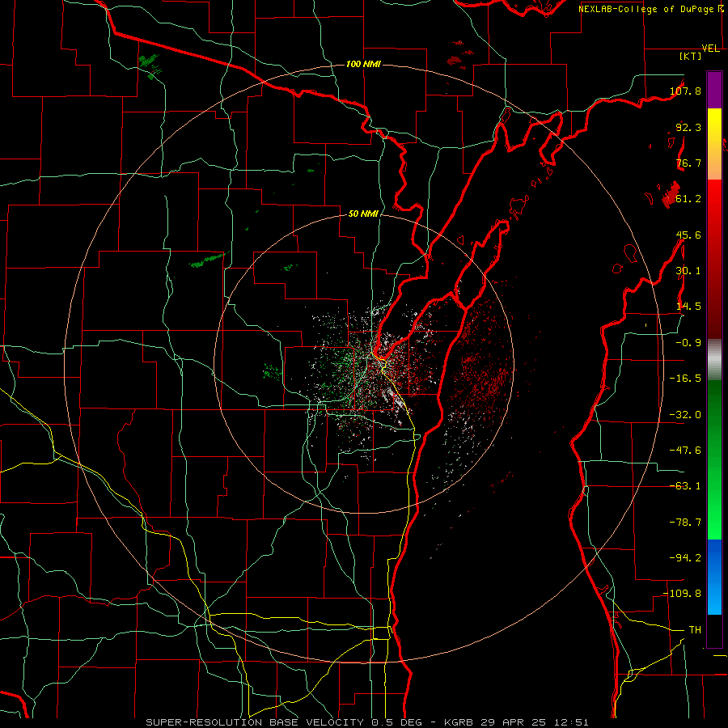Select the -0.9 scale value

688,343
